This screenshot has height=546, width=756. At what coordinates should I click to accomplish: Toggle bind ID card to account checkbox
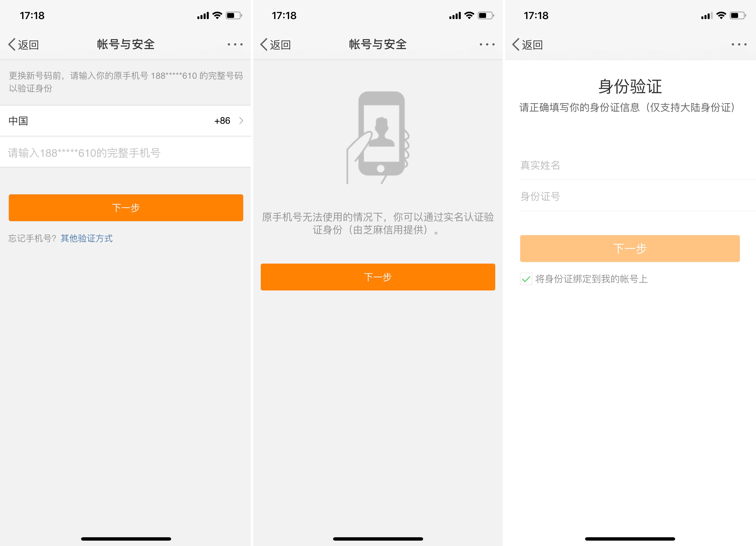pos(524,279)
